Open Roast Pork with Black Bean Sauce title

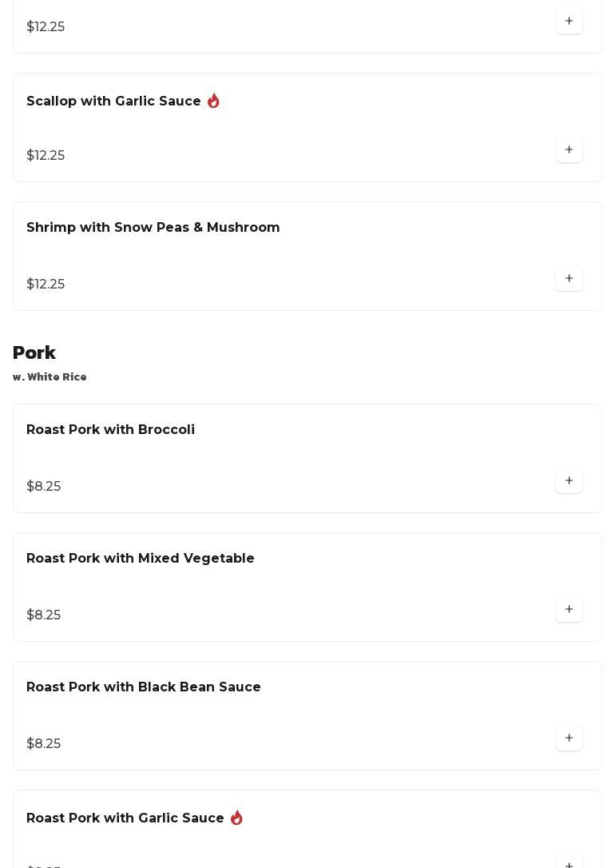[x=143, y=687]
